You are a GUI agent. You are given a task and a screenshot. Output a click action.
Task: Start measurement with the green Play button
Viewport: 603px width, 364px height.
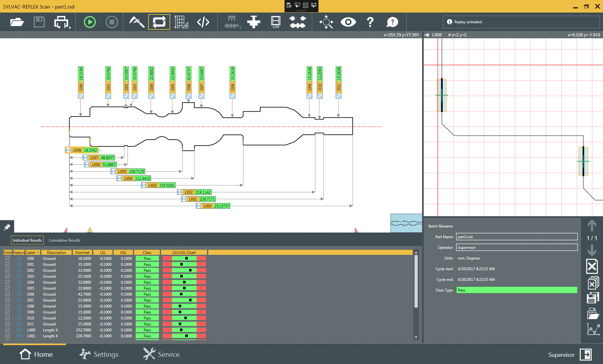tap(90, 22)
